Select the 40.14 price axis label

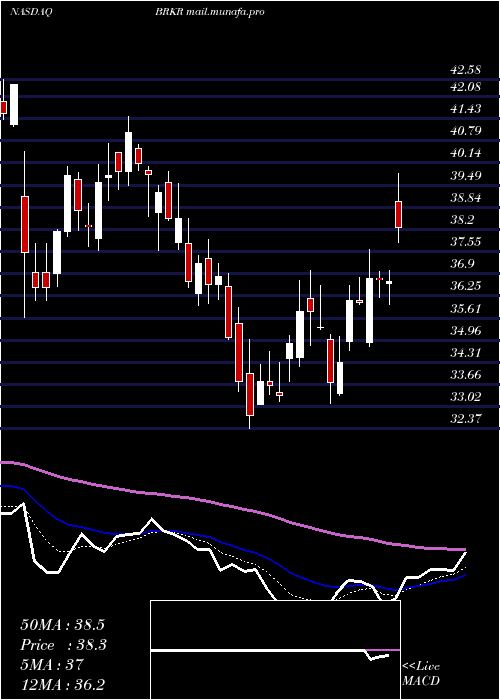pyautogui.click(x=465, y=153)
